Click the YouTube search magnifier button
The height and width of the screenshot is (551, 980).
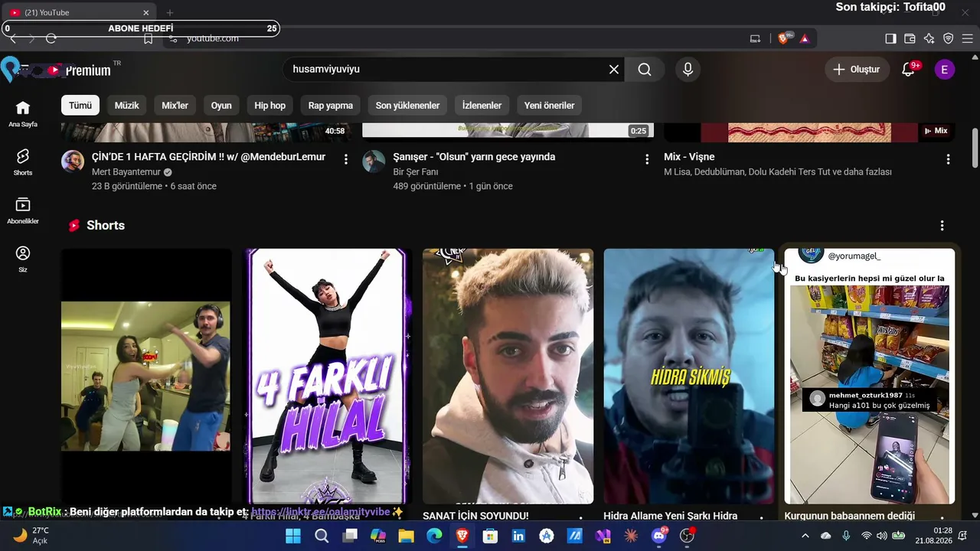coord(645,70)
